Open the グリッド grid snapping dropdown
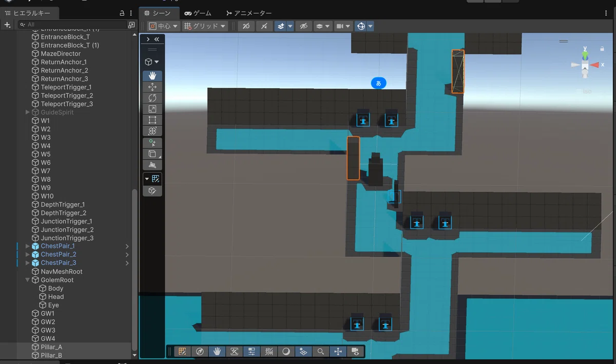Image resolution: width=616 pixels, height=364 pixels. pos(205,26)
